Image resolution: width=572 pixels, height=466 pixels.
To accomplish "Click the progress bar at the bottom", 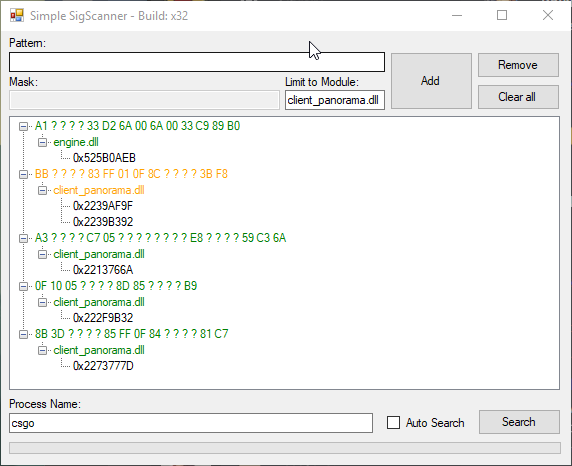I will pyautogui.click(x=285, y=448).
